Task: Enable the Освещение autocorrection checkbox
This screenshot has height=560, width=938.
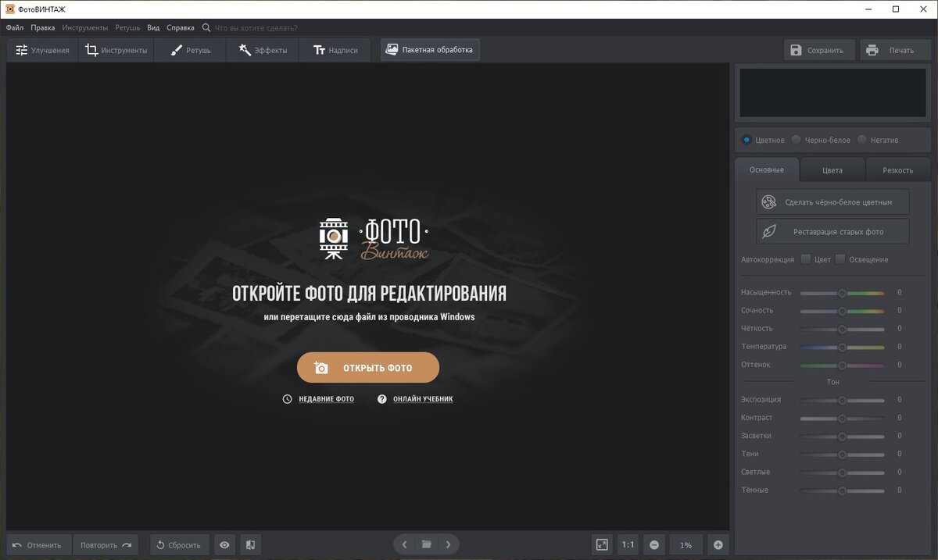Action: point(840,259)
